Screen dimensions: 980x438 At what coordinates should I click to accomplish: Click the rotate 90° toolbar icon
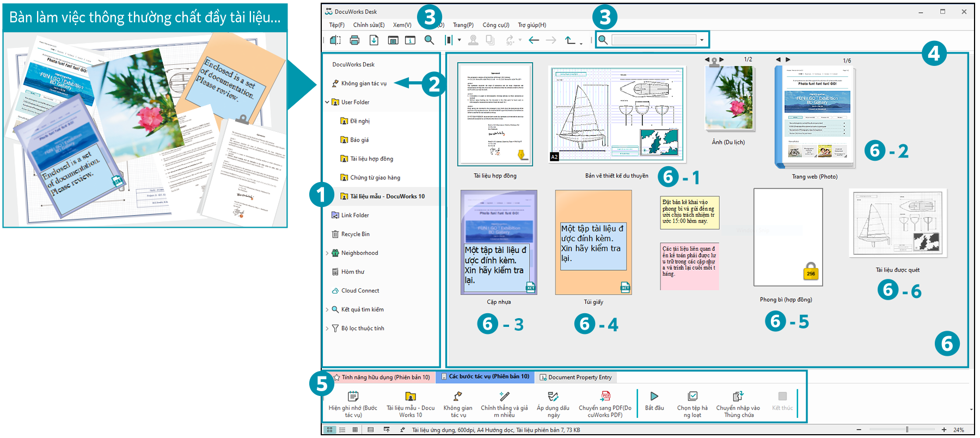[x=510, y=40]
